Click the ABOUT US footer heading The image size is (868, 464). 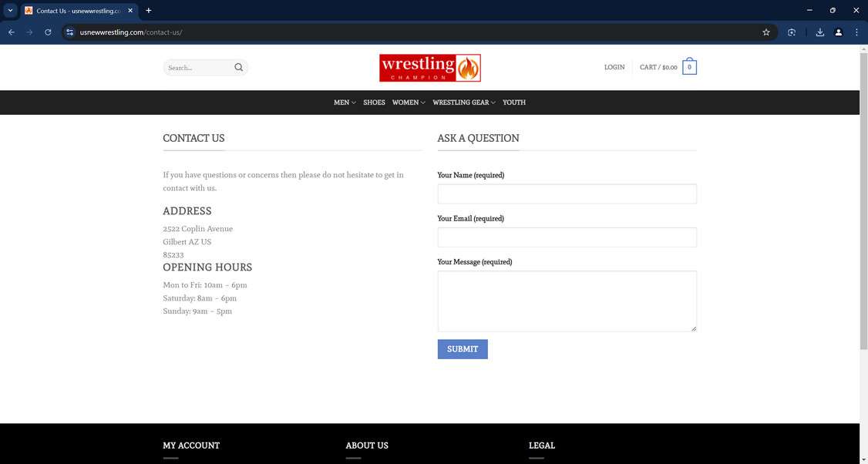click(367, 446)
